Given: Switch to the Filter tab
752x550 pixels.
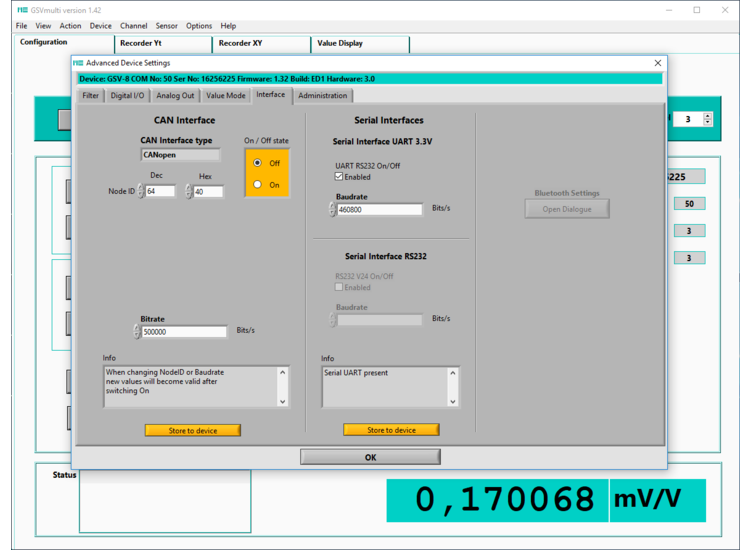Looking at the screenshot, I should 91,96.
